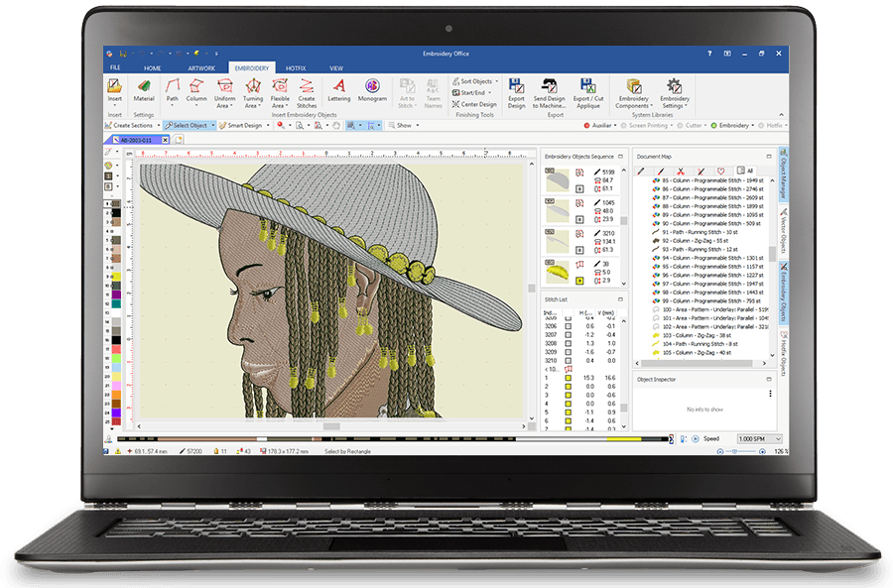Click the play simulation button
Viewport: 893px width, 588px height.
pos(696,439)
